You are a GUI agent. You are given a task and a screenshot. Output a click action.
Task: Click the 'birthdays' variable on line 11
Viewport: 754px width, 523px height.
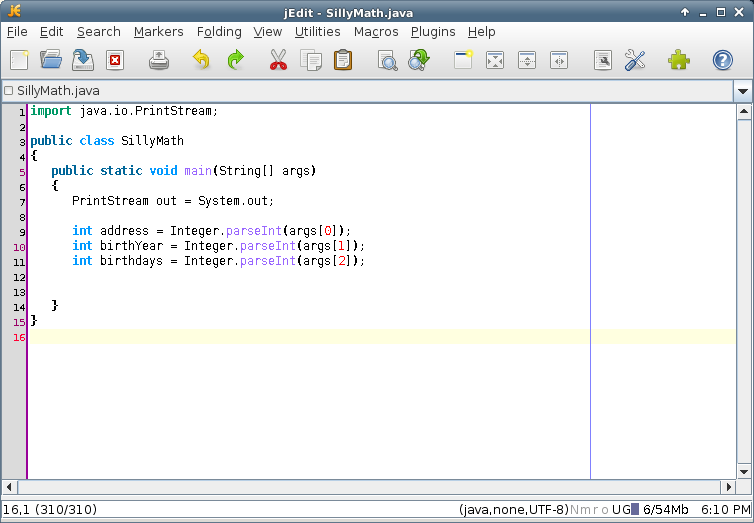pos(131,261)
